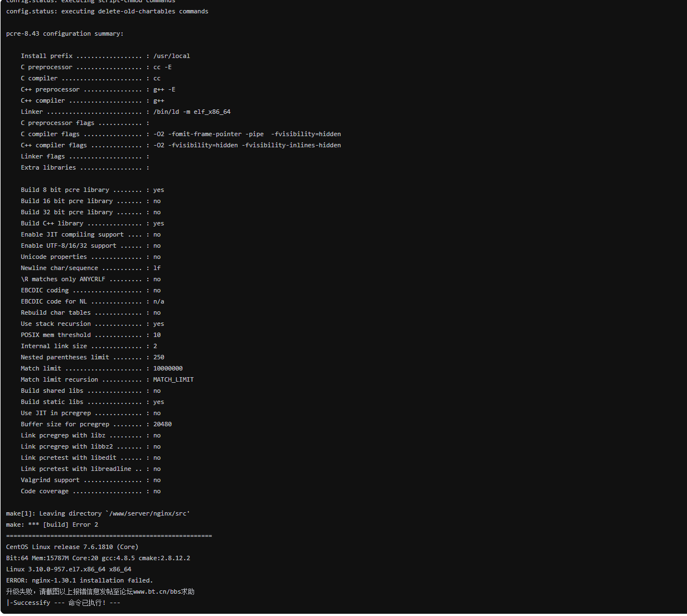The width and height of the screenshot is (687, 616).
Task: Click the Linker /bin/ld -m elf_x86_64 line
Action: 125,112
